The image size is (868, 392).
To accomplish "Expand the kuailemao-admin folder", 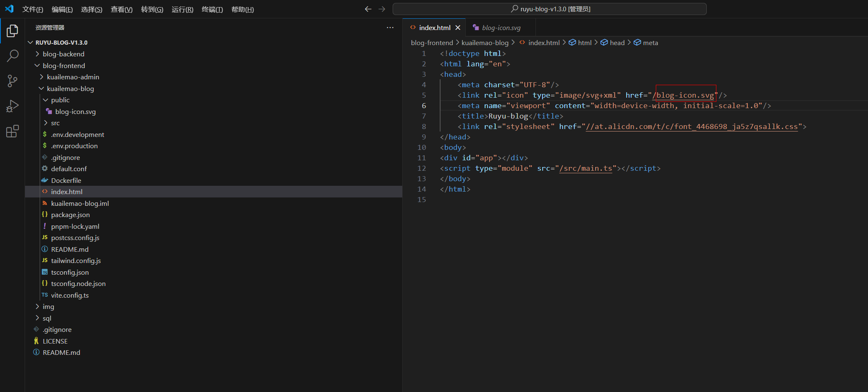I will [41, 77].
